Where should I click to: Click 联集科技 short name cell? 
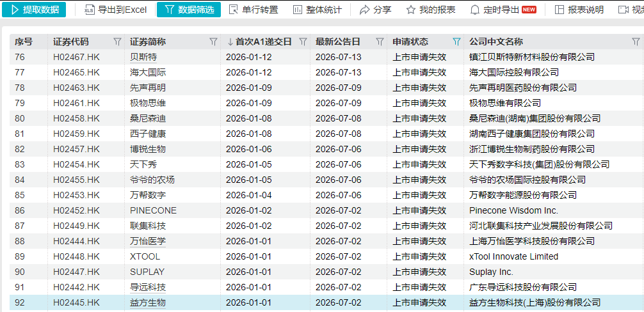tap(148, 226)
